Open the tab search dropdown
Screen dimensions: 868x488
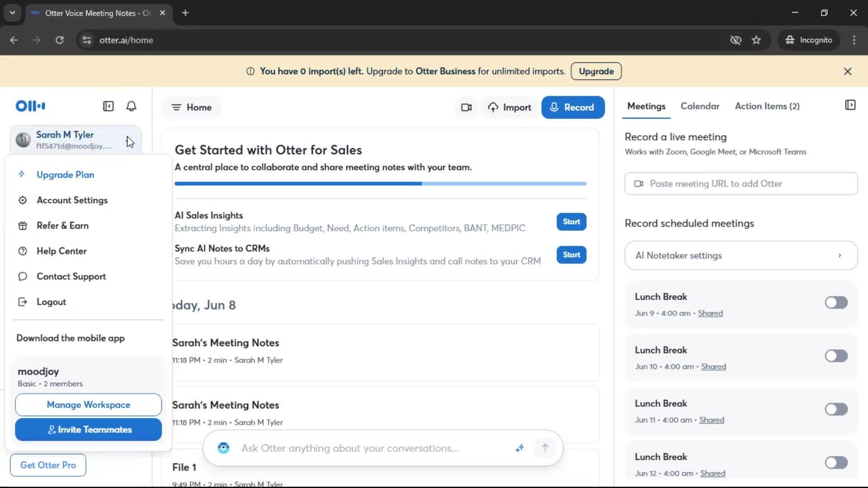pos(13,13)
